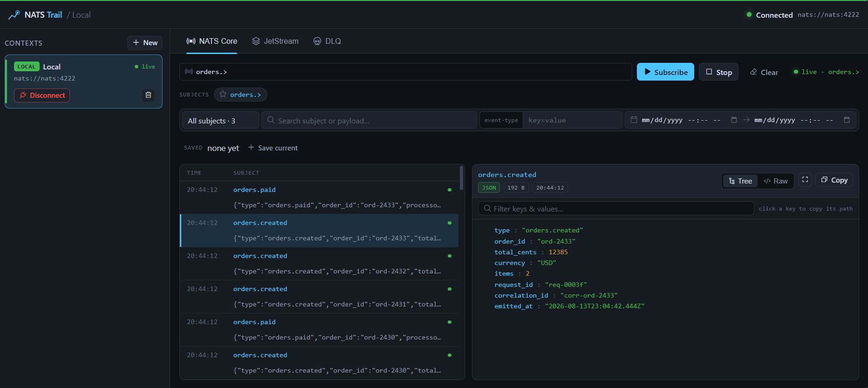Click the SUBJECT column header
The width and height of the screenshot is (868, 388).
246,173
